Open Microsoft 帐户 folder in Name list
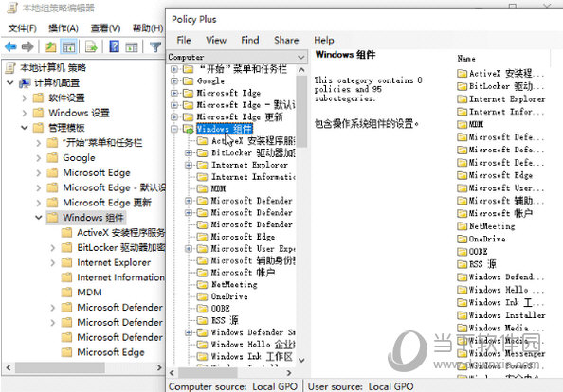 coord(495,213)
